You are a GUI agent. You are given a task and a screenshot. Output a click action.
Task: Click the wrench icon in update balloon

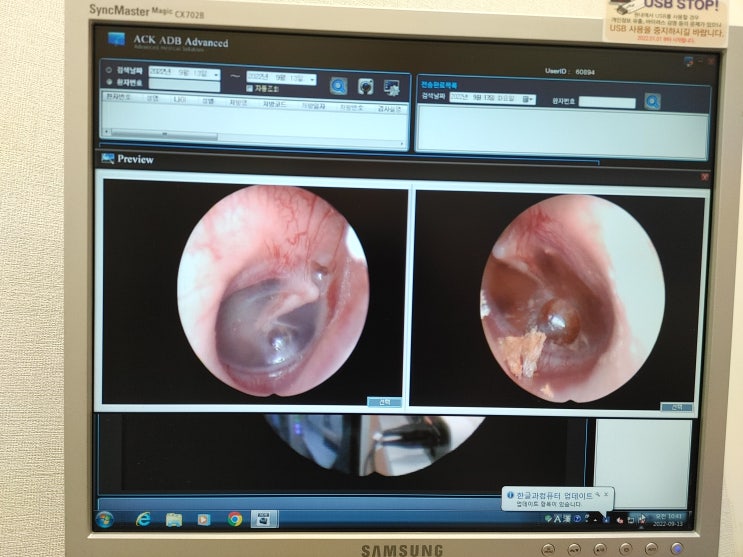tap(598, 494)
